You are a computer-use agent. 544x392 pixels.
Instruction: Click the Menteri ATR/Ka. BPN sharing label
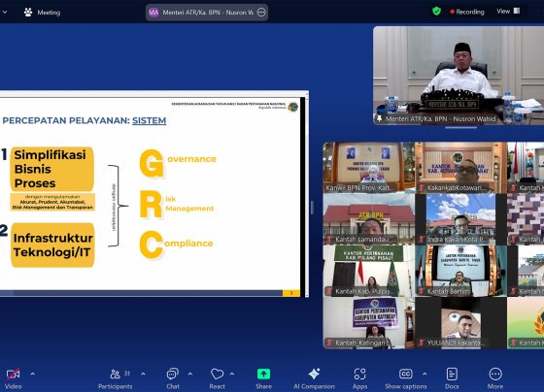(x=208, y=13)
